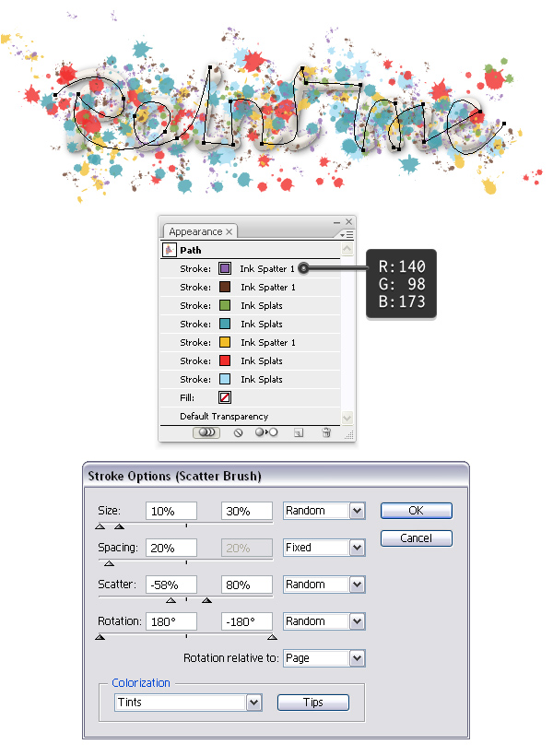
Task: Open the Colorization Tints dropdown
Action: 254,703
